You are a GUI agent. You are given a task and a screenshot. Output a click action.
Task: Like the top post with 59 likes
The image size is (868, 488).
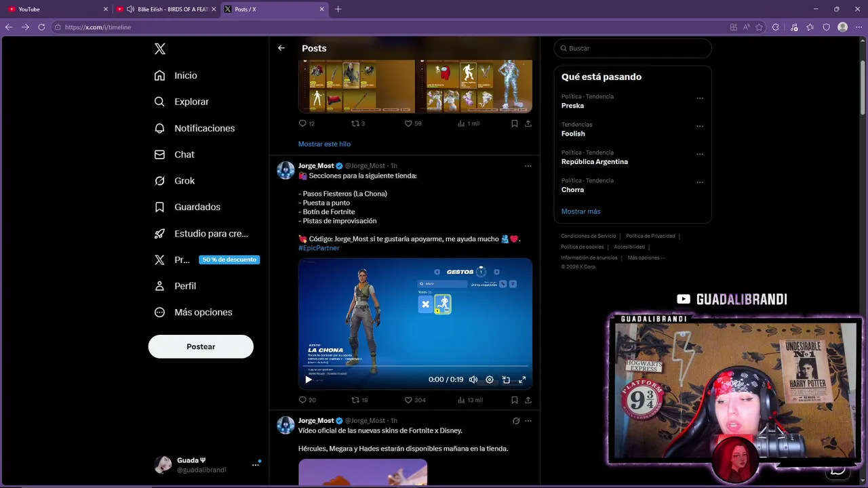tap(413, 123)
